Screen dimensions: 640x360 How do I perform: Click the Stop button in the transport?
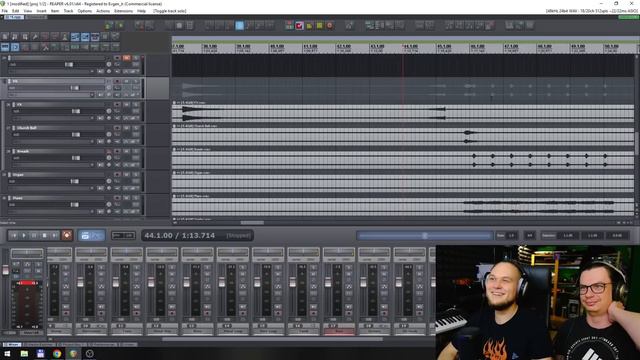[44, 236]
